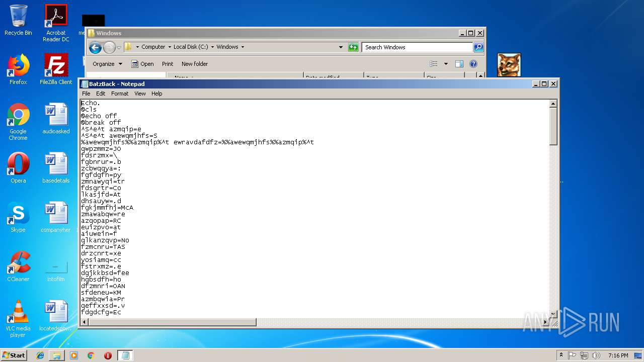Viewport: 644px width, 362px height.
Task: Open the locatedspo Word document
Action: [56, 316]
